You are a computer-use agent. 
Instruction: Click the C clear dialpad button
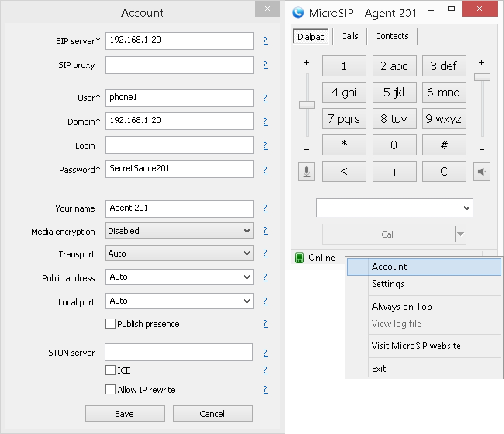pyautogui.click(x=444, y=171)
